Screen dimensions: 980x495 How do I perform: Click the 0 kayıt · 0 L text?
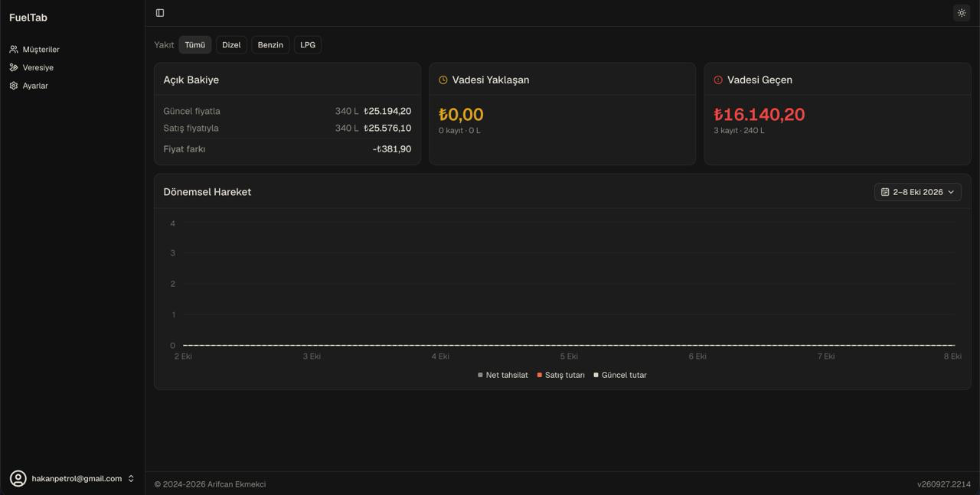459,131
